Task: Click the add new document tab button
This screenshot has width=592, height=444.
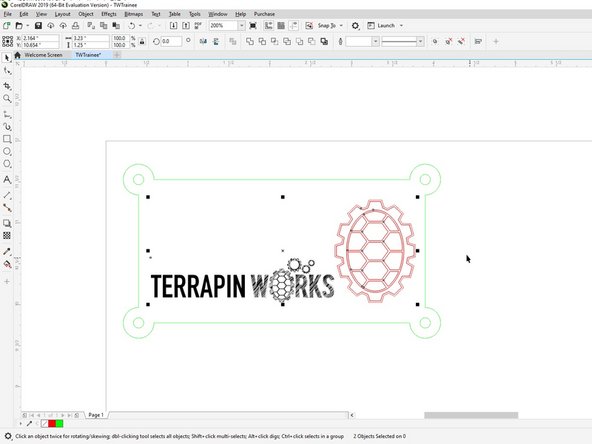Action: point(117,55)
